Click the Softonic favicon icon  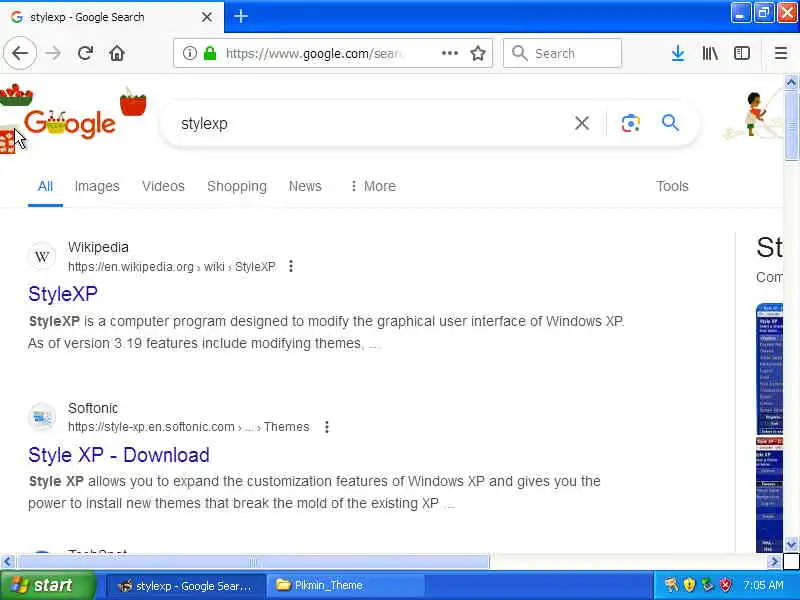point(42,417)
